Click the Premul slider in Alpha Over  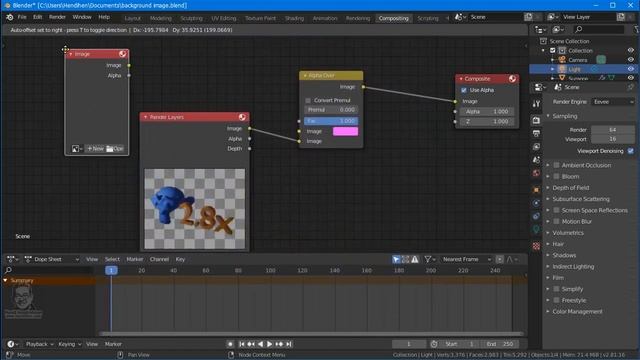(x=331, y=110)
